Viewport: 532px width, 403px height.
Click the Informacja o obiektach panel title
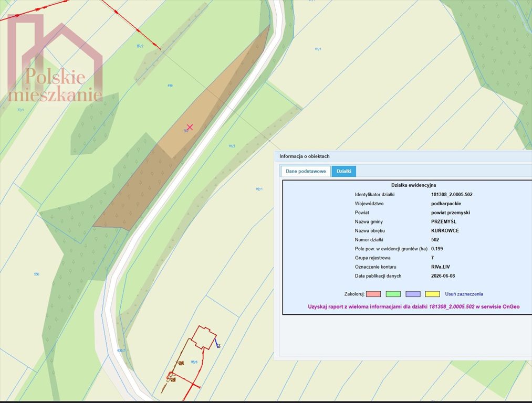pos(305,156)
